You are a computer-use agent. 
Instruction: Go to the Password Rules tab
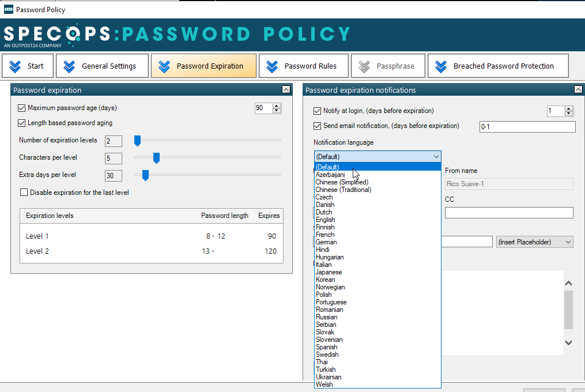304,66
